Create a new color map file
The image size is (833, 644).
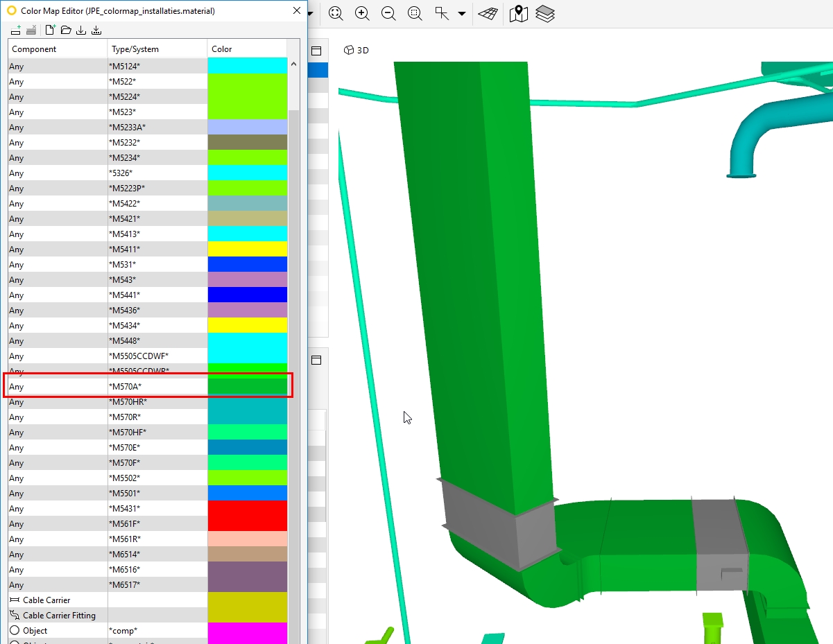(50, 30)
